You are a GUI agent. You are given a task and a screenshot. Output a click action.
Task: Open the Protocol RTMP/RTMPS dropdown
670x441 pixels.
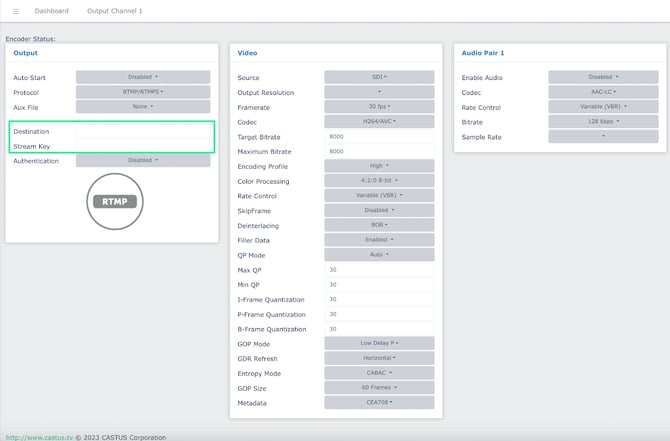pos(143,92)
